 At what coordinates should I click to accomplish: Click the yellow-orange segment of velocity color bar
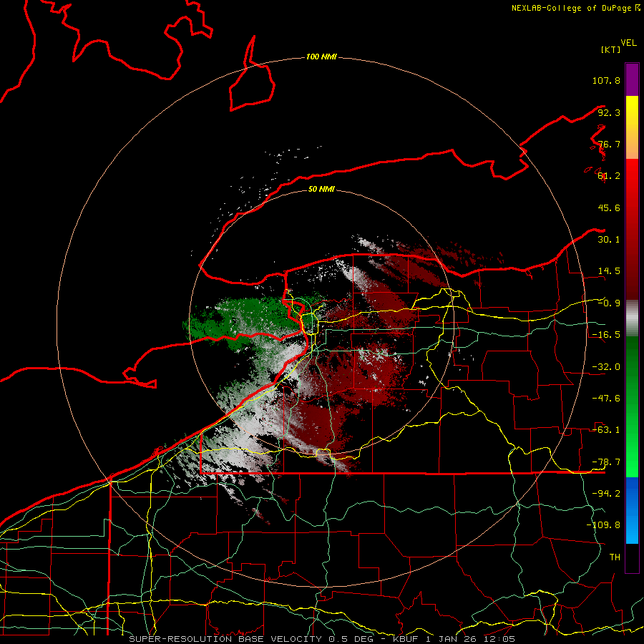pyautogui.click(x=632, y=127)
